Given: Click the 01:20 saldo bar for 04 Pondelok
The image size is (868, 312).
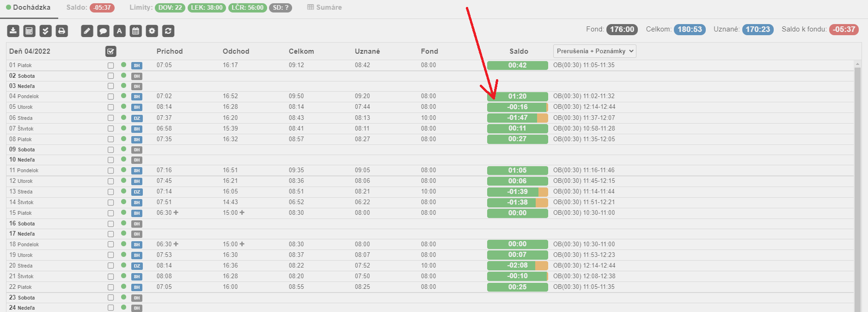Looking at the screenshot, I should 517,96.
